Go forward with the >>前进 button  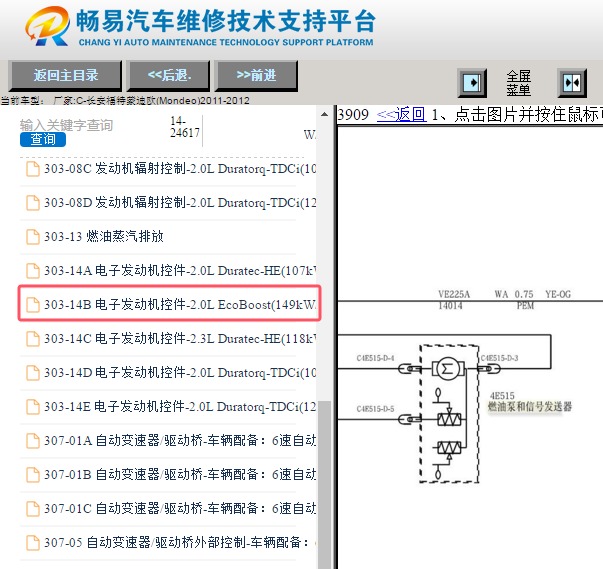click(x=257, y=75)
